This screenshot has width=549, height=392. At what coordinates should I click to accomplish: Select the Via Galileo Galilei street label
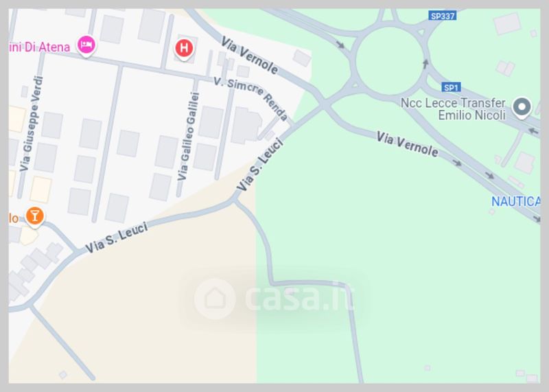pyautogui.click(x=188, y=137)
